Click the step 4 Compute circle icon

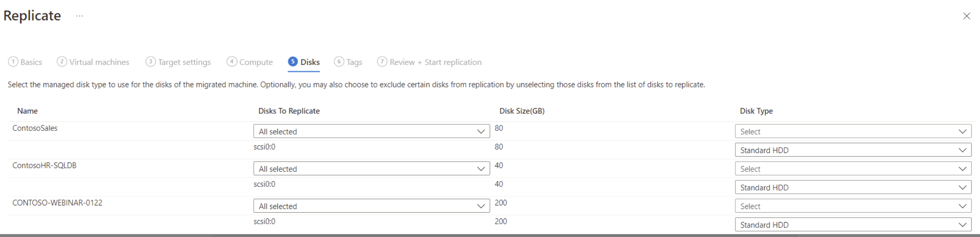pyautogui.click(x=231, y=61)
